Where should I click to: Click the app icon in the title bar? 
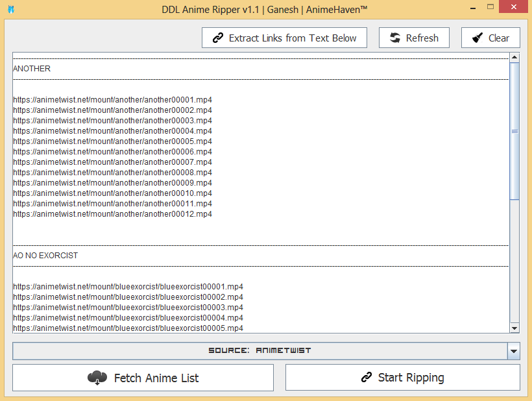click(x=11, y=9)
